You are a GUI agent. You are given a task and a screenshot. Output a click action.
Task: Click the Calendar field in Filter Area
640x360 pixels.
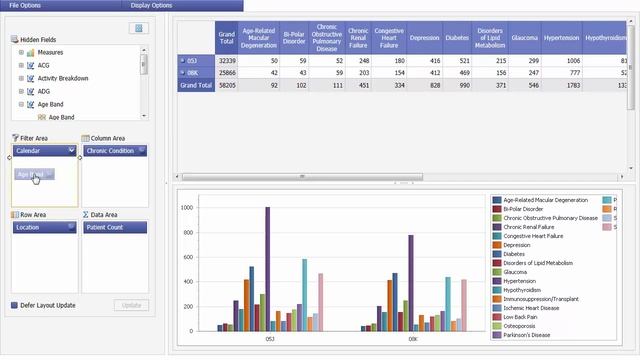point(44,151)
